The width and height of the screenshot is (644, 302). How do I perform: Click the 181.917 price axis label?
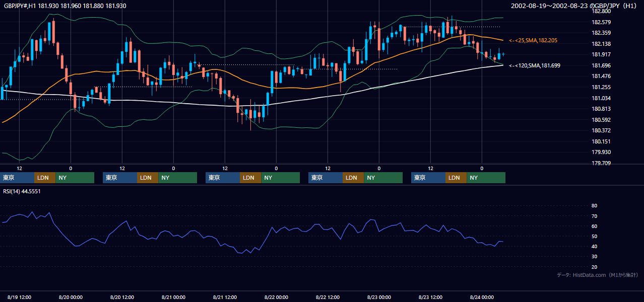pos(601,54)
